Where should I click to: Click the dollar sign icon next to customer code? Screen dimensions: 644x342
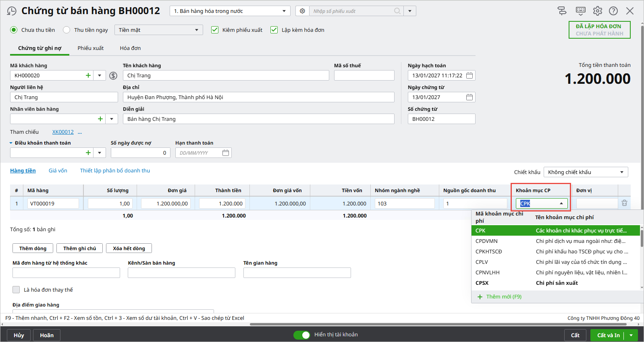[113, 76]
